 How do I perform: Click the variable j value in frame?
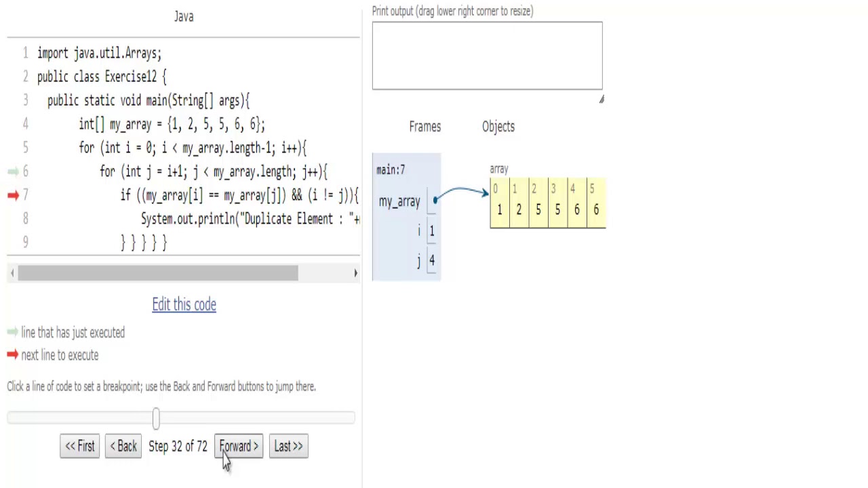431,260
